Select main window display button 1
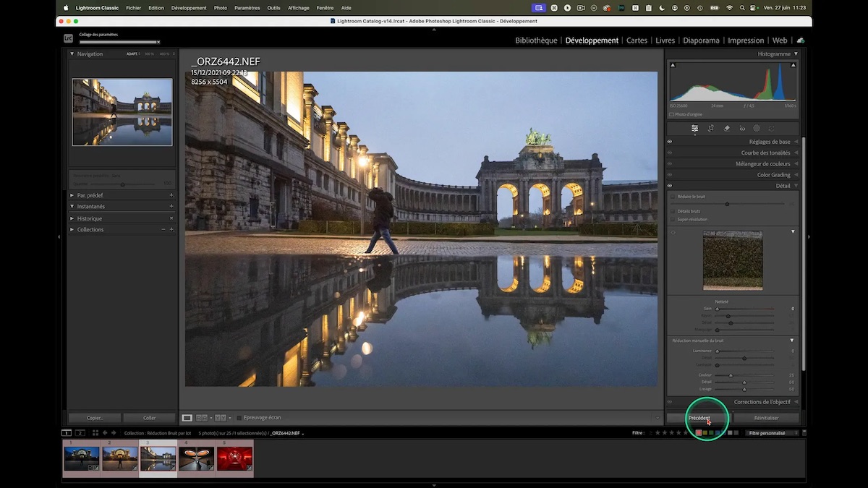This screenshot has width=868, height=488. click(67, 433)
